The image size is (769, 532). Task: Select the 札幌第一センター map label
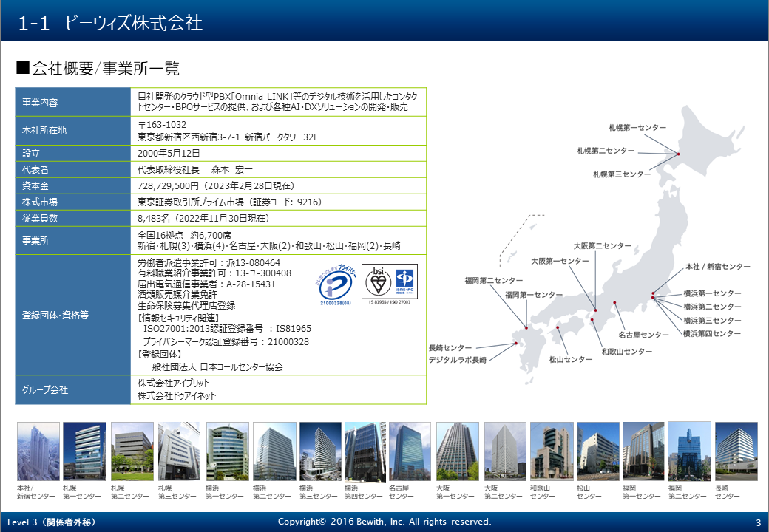637,128
